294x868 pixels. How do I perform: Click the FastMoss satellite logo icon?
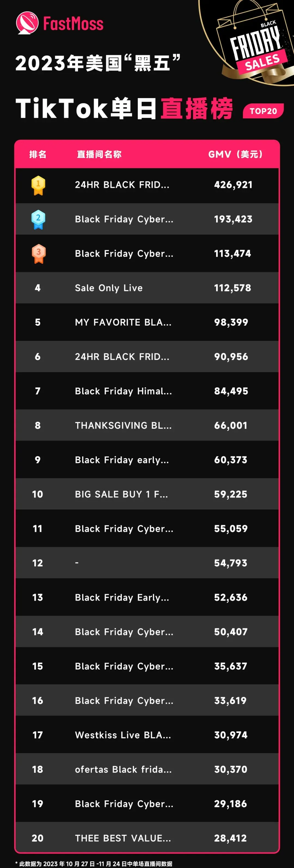pos(27,23)
